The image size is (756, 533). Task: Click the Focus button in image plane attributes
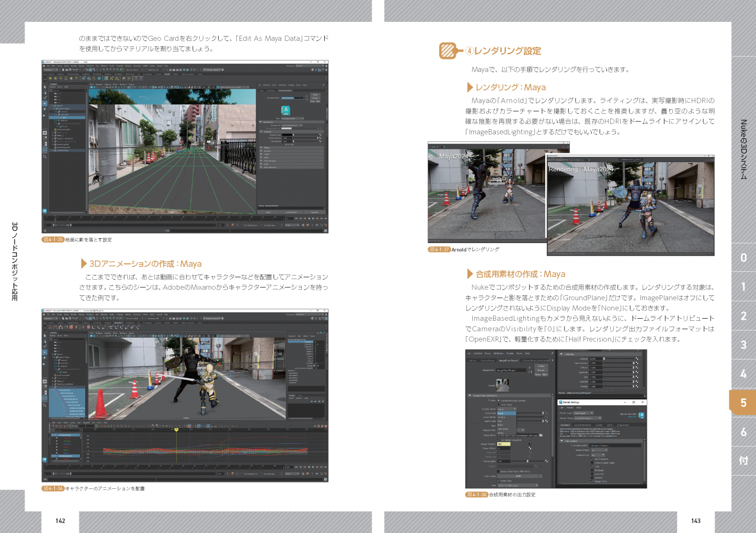(x=541, y=366)
